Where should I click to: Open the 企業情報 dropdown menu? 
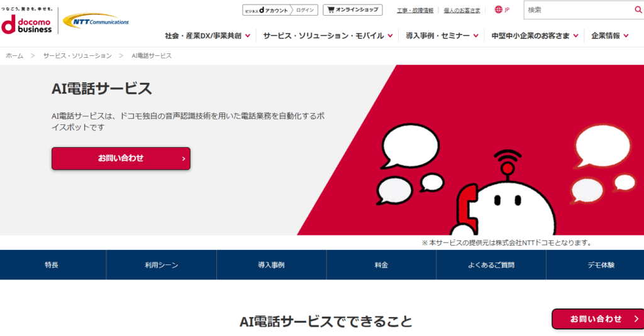coord(609,36)
